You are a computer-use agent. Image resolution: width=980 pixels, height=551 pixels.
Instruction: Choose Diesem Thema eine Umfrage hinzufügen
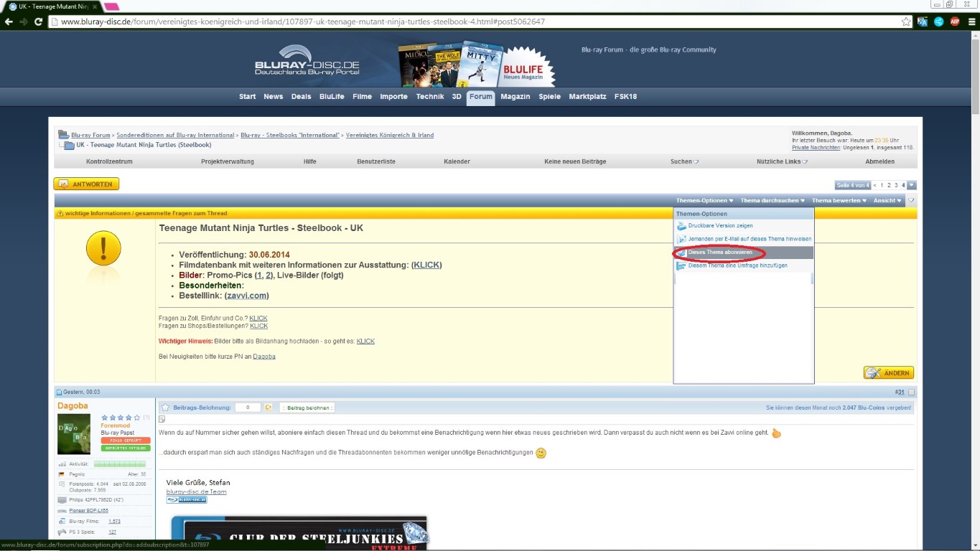tap(737, 265)
